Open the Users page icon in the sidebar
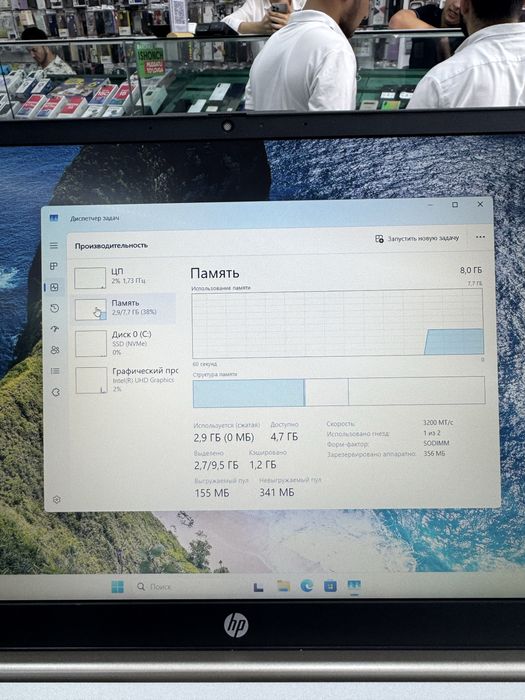This screenshot has height=700, width=525. [x=55, y=350]
